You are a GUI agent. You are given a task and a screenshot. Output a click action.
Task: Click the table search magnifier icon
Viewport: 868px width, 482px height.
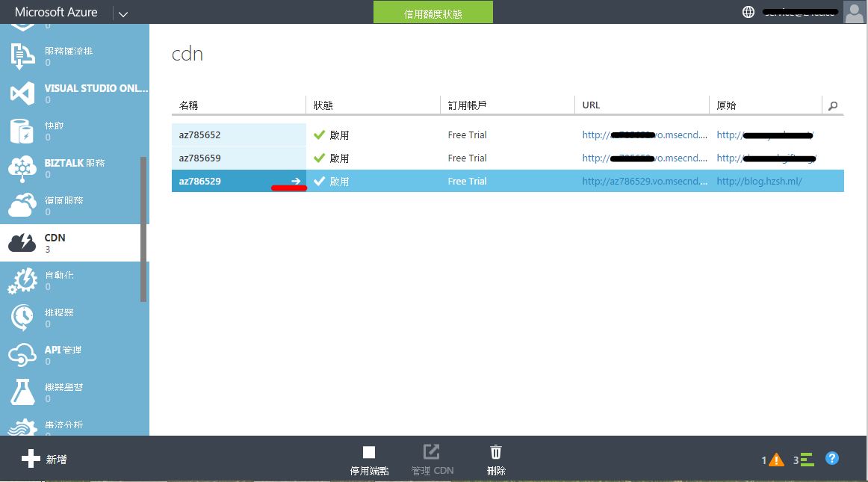833,105
